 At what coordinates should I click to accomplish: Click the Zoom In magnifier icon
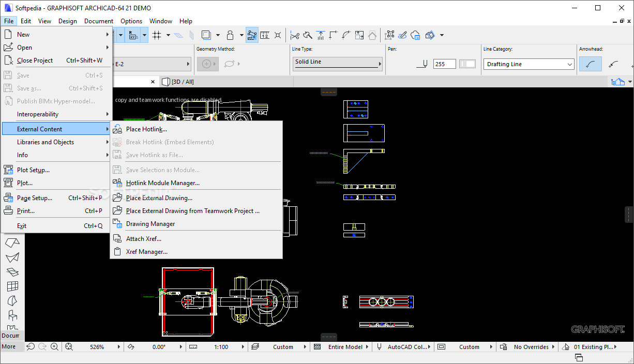[55, 347]
